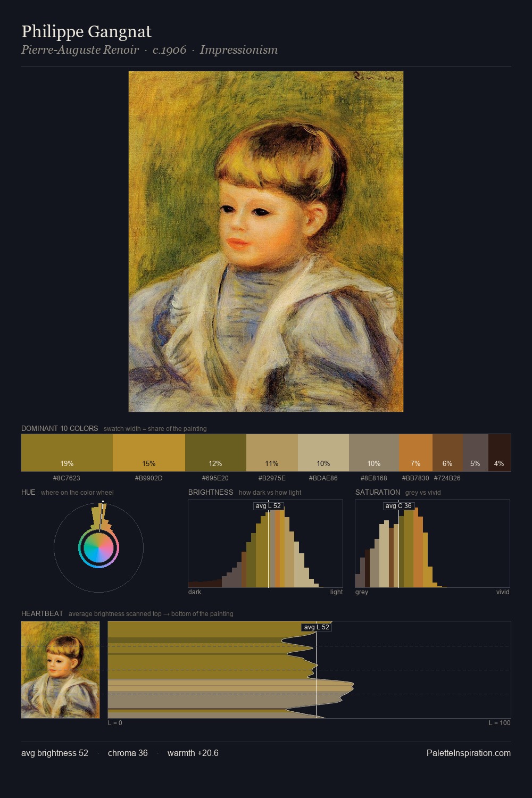Pick the 7% orange swatch #BB7830
This screenshot has height=798, width=532.
(415, 453)
